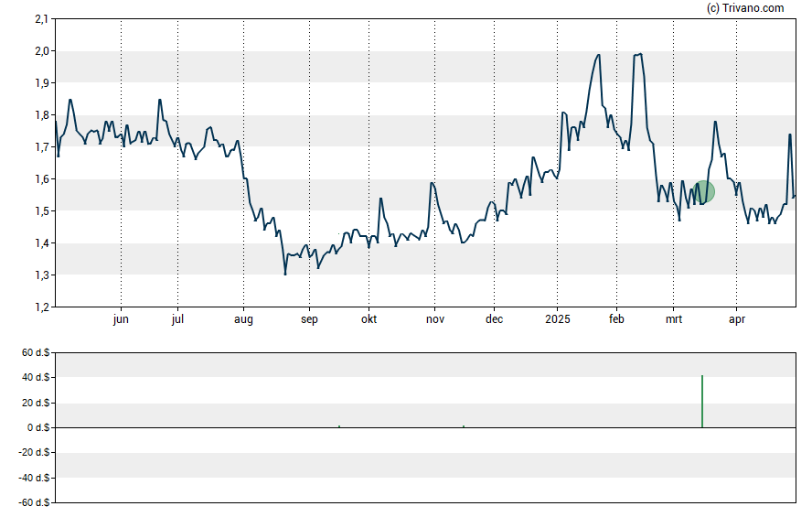Click the '40 d.$' volume axis label

pyautogui.click(x=36, y=378)
